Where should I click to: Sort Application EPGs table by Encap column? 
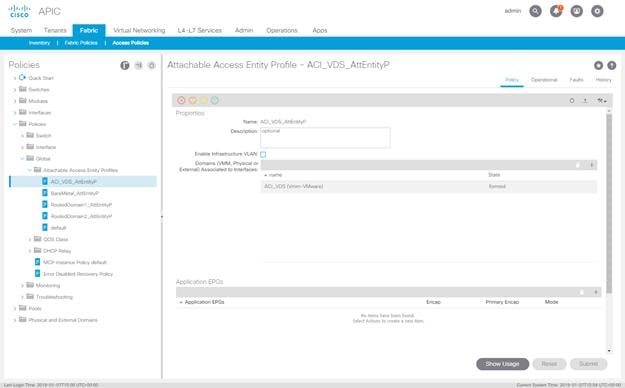pyautogui.click(x=433, y=302)
